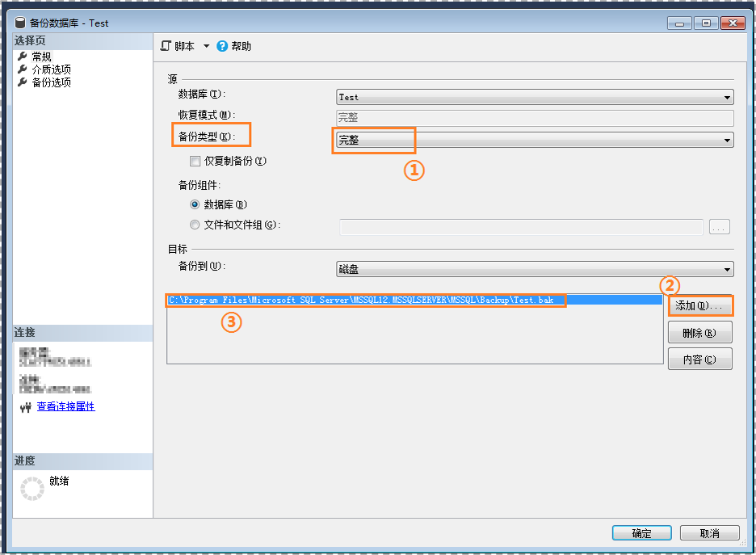Click the script icon in the toolbar
The image size is (756, 555).
(x=166, y=46)
